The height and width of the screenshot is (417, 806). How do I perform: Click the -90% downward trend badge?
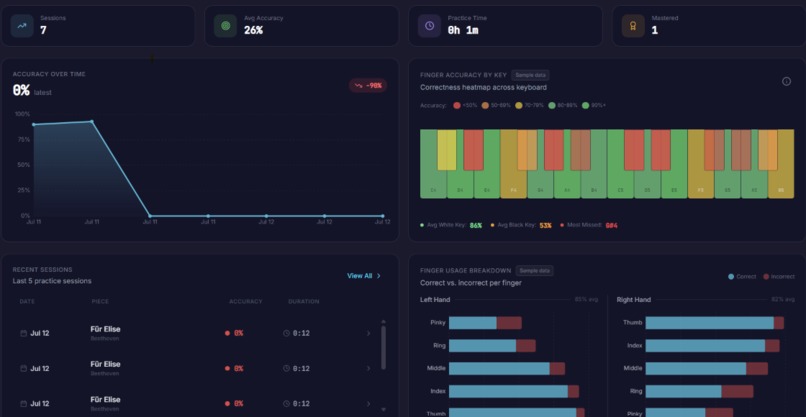pos(368,85)
